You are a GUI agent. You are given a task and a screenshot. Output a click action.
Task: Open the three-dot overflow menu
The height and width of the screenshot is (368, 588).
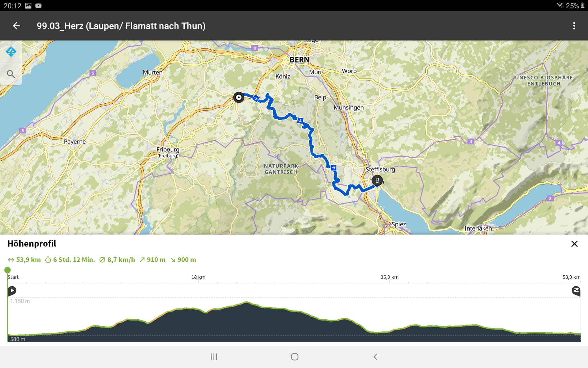tap(574, 26)
